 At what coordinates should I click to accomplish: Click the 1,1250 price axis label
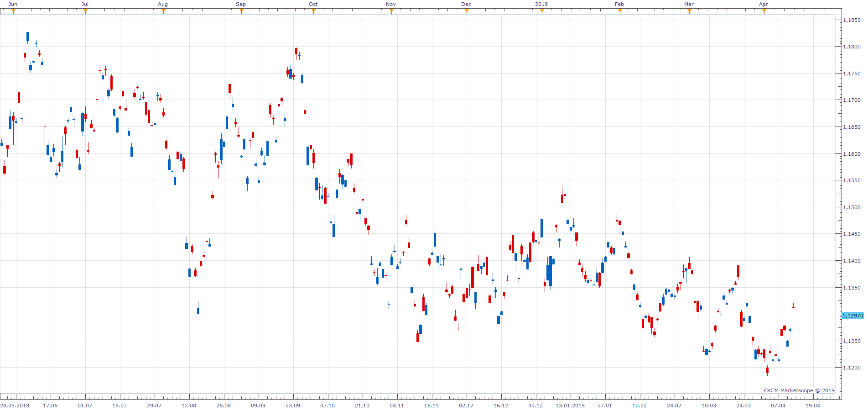point(852,341)
